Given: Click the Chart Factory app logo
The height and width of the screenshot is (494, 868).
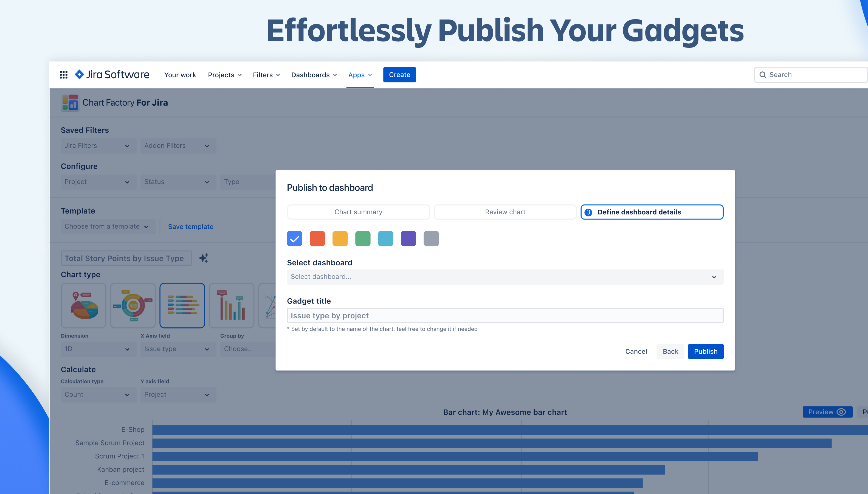Looking at the screenshot, I should click(x=70, y=102).
